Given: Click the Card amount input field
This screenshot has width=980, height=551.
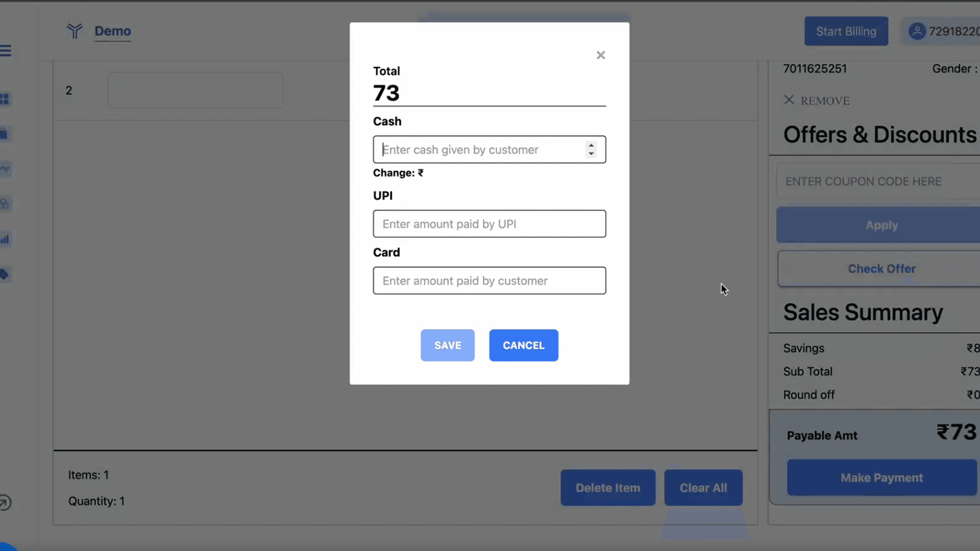Looking at the screenshot, I should (x=489, y=281).
